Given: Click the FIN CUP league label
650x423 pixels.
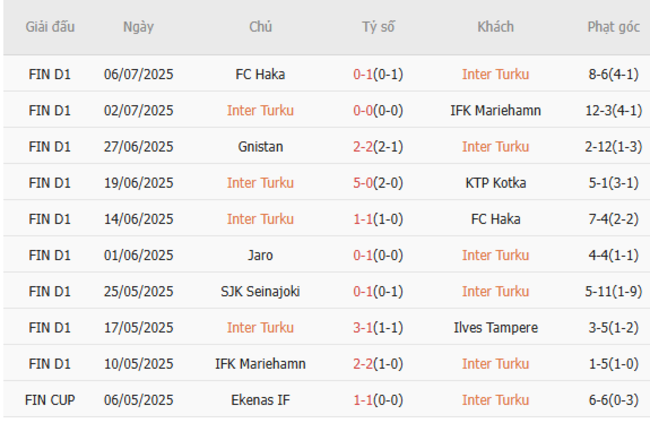Looking at the screenshot, I should pyautogui.click(x=50, y=400).
